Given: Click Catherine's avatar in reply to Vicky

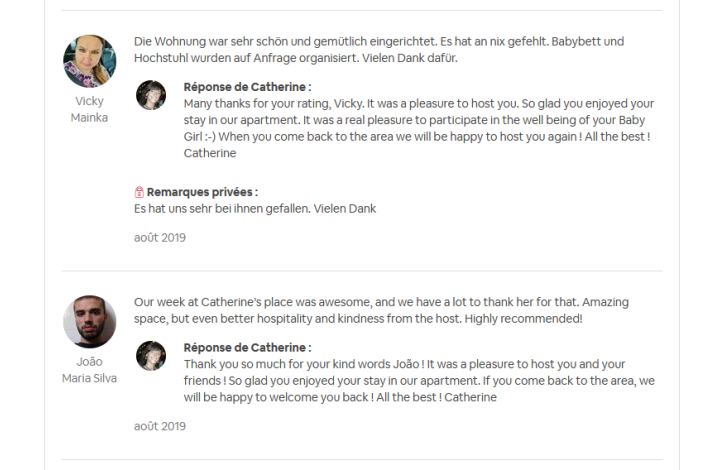Looking at the screenshot, I should (x=151, y=95).
